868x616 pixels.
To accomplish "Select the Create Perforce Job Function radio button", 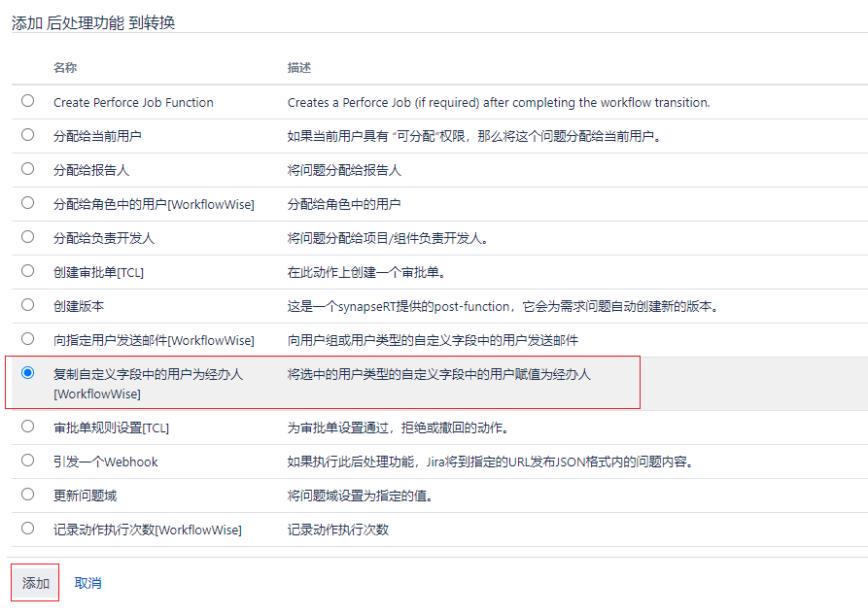I will (27, 101).
